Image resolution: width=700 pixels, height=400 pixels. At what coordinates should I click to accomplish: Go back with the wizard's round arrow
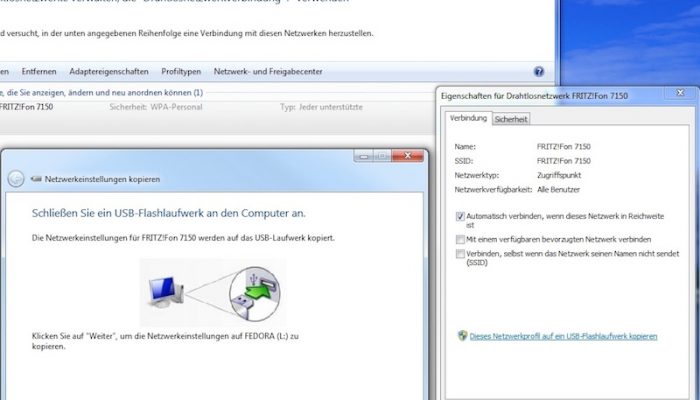(16, 179)
